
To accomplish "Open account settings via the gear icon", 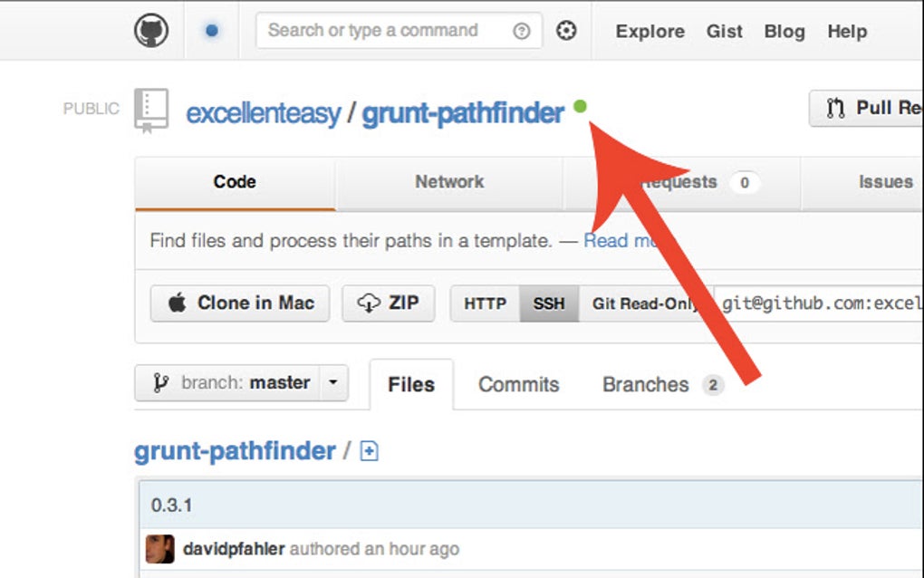I will (567, 30).
